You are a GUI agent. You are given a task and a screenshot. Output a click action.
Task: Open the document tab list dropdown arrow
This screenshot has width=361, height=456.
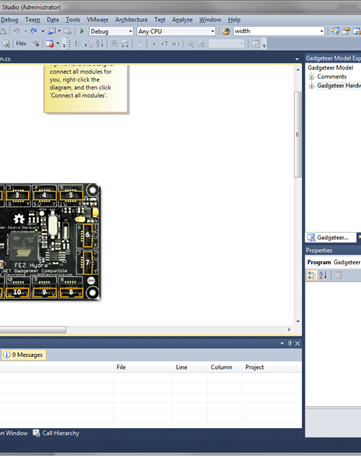pyautogui.click(x=297, y=59)
